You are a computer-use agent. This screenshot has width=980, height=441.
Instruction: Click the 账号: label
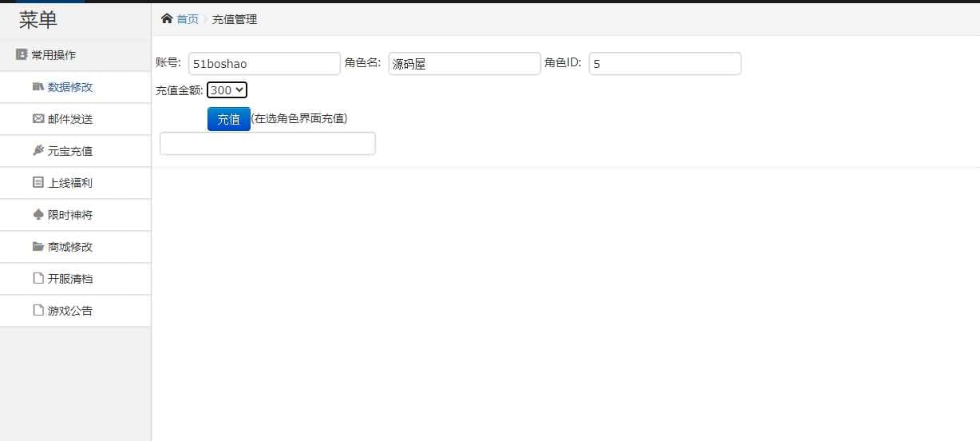pos(168,62)
